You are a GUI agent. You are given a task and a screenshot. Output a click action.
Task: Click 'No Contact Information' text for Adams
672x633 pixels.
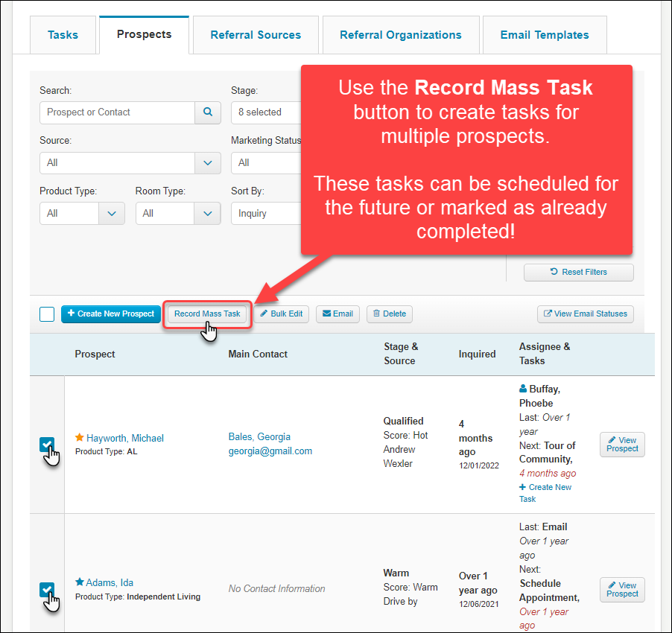click(x=277, y=589)
